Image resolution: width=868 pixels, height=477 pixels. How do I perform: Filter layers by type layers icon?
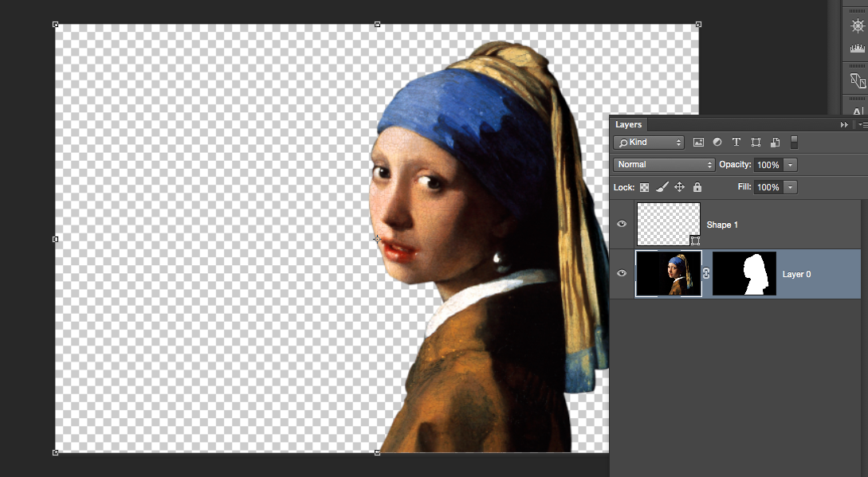736,143
